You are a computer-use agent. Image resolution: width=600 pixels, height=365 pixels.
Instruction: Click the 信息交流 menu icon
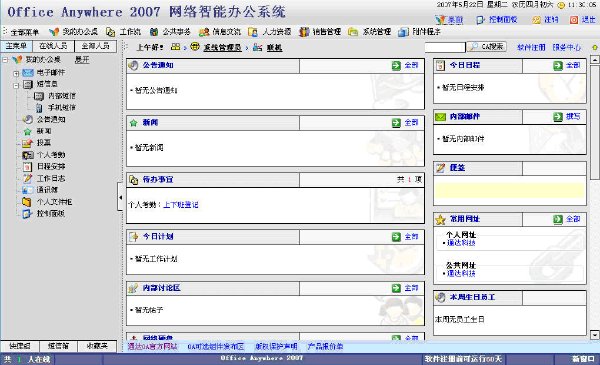point(204,32)
